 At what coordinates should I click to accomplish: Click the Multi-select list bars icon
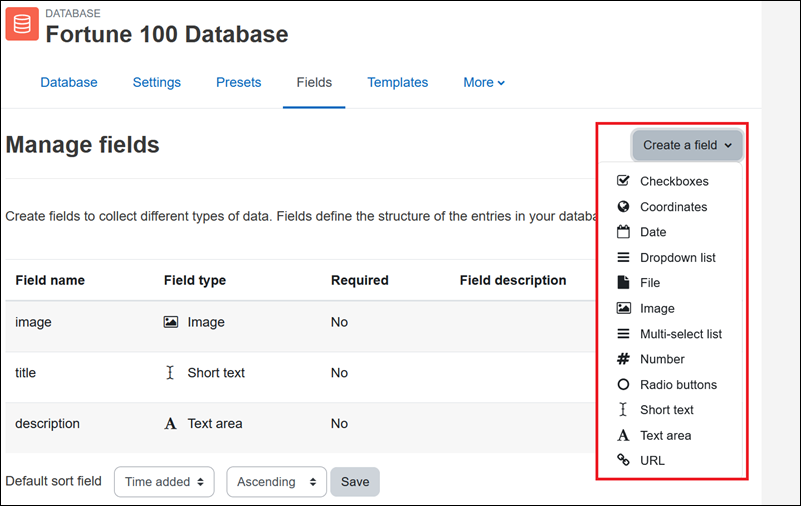click(x=623, y=333)
